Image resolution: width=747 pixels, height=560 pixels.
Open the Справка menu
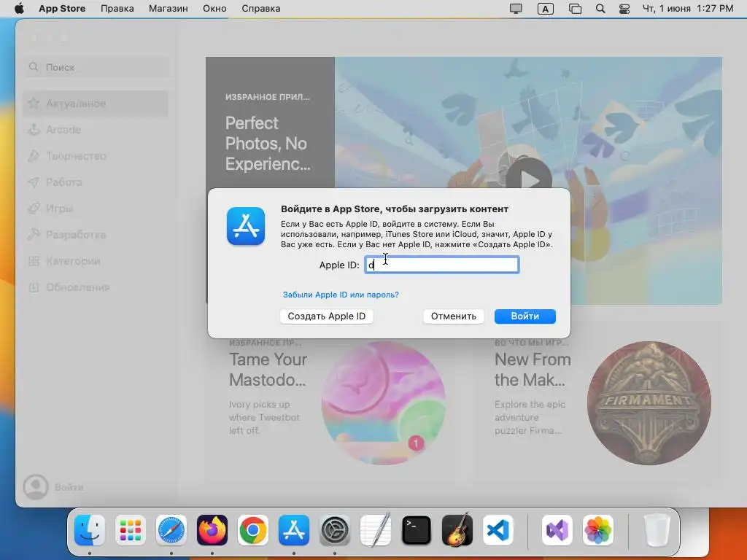click(261, 9)
